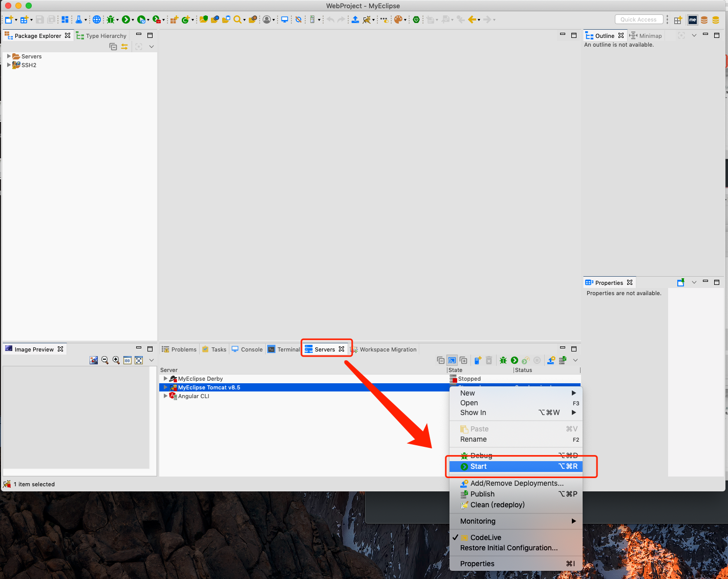Screen dimensions: 728x579
Task: Expand the MyEclipse Derby server row
Action: 165,379
